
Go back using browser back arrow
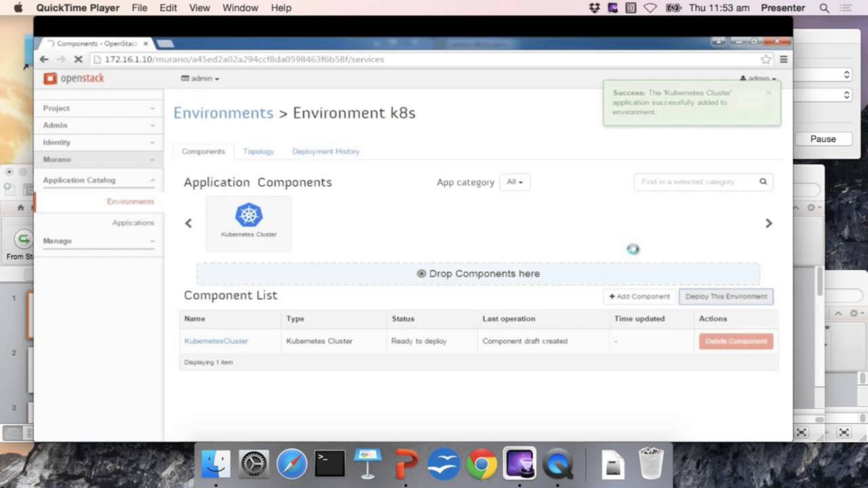tap(44, 60)
